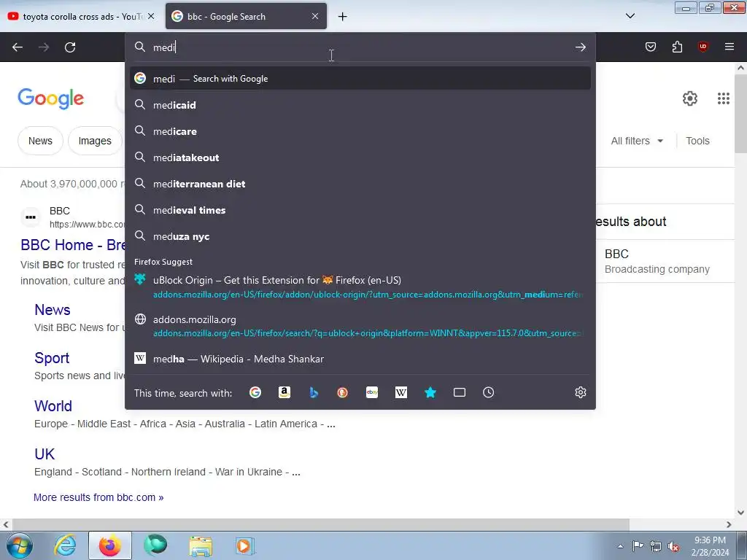The image size is (747, 560).
Task: Click the scroll right arrow
Action: [729, 524]
